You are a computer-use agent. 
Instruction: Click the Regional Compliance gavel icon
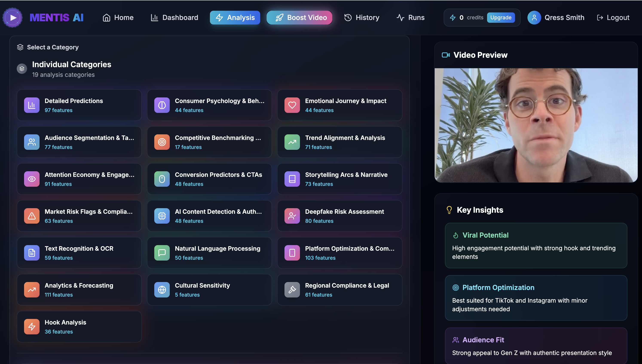click(292, 290)
